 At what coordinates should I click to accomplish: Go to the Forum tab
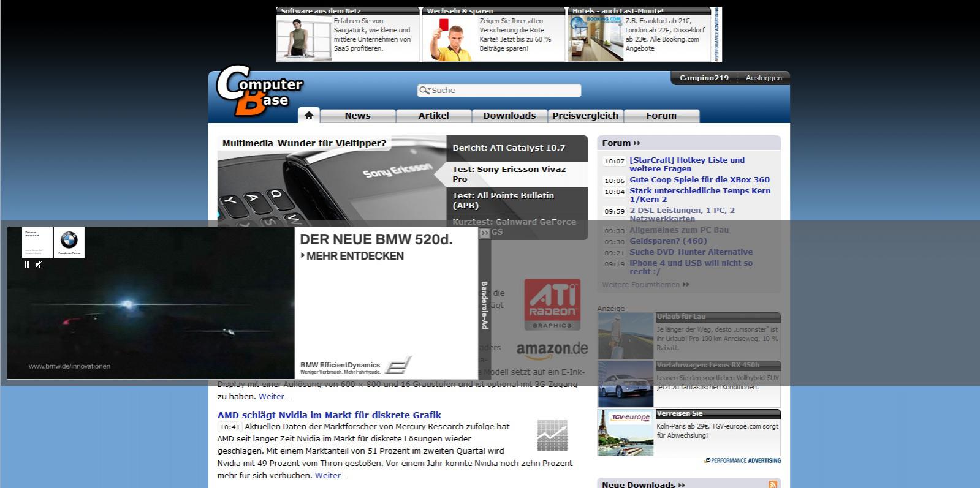pyautogui.click(x=661, y=116)
